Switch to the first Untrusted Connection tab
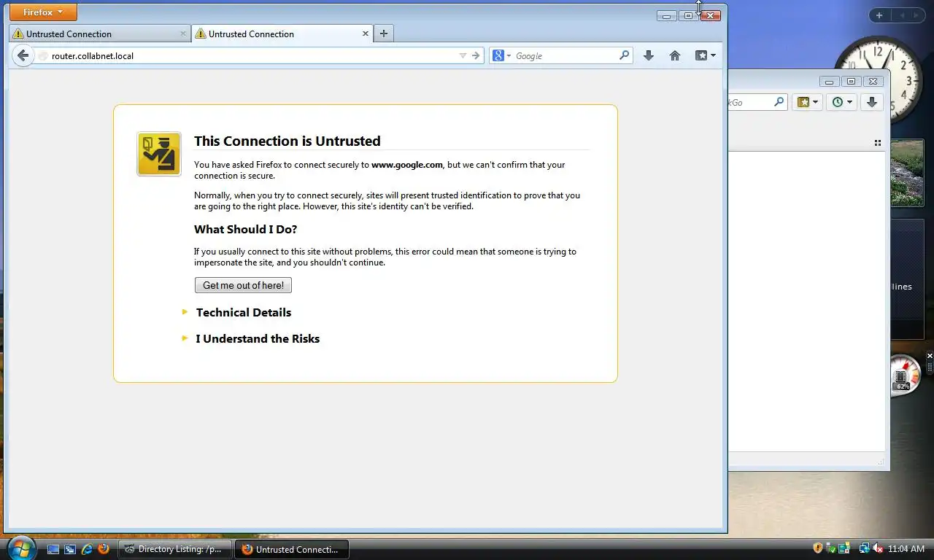This screenshot has height=560, width=934. [x=100, y=34]
